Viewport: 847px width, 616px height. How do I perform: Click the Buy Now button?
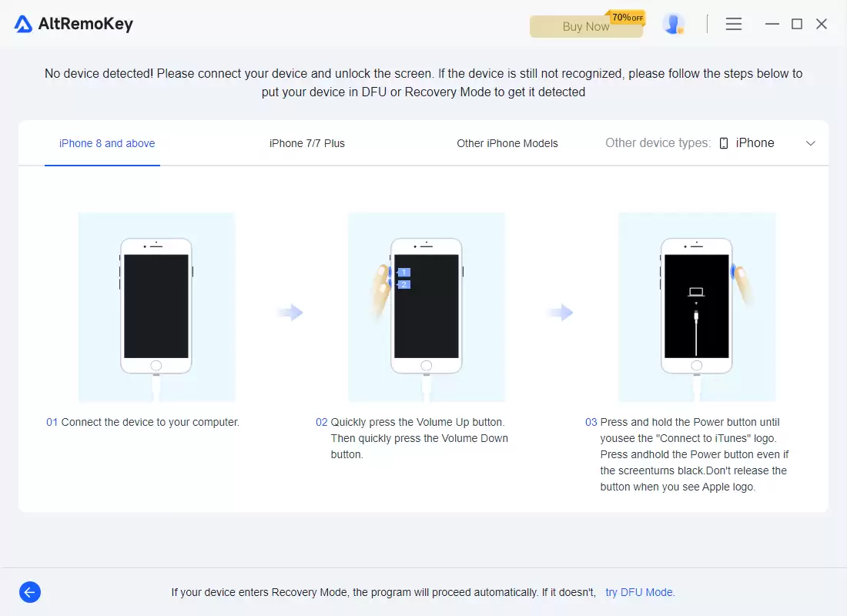[x=586, y=26]
